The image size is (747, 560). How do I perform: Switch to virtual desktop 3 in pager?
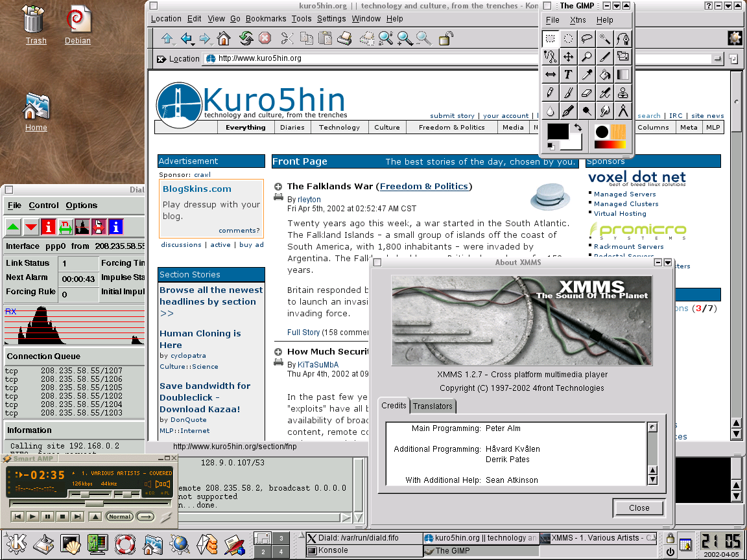click(x=281, y=538)
